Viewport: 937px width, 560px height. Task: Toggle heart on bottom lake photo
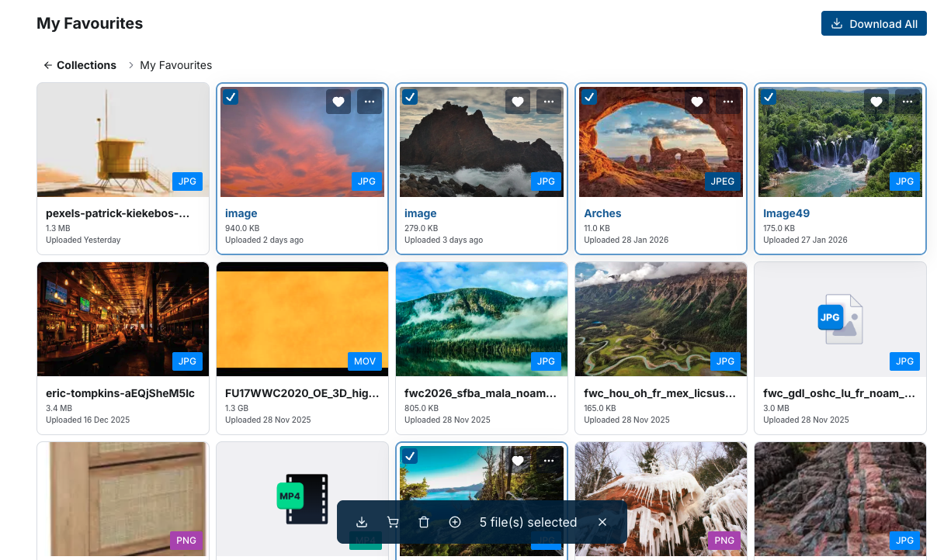point(518,461)
